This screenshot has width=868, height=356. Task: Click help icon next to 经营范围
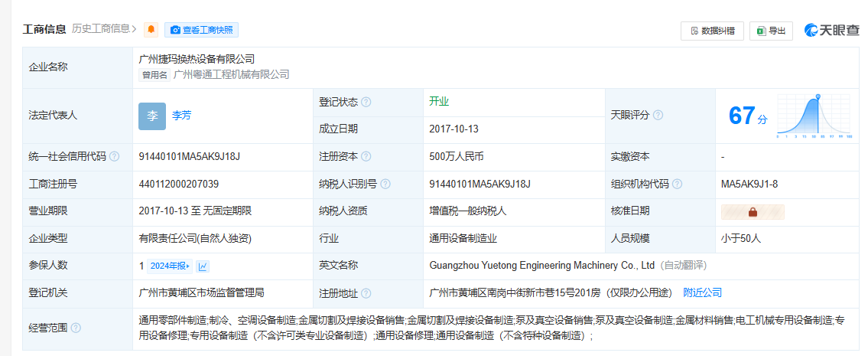pyautogui.click(x=76, y=328)
